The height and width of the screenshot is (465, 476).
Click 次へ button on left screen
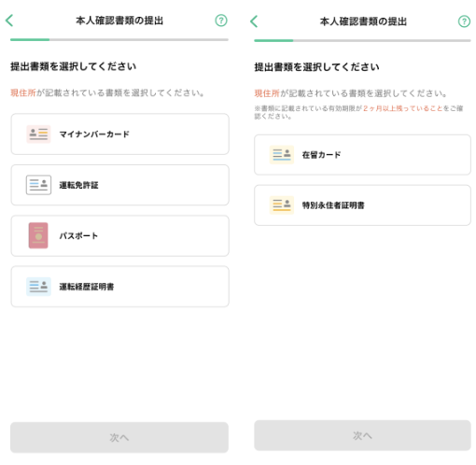click(119, 437)
